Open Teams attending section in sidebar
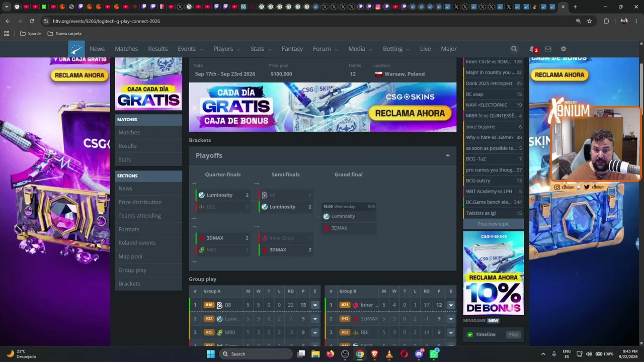 point(148,216)
